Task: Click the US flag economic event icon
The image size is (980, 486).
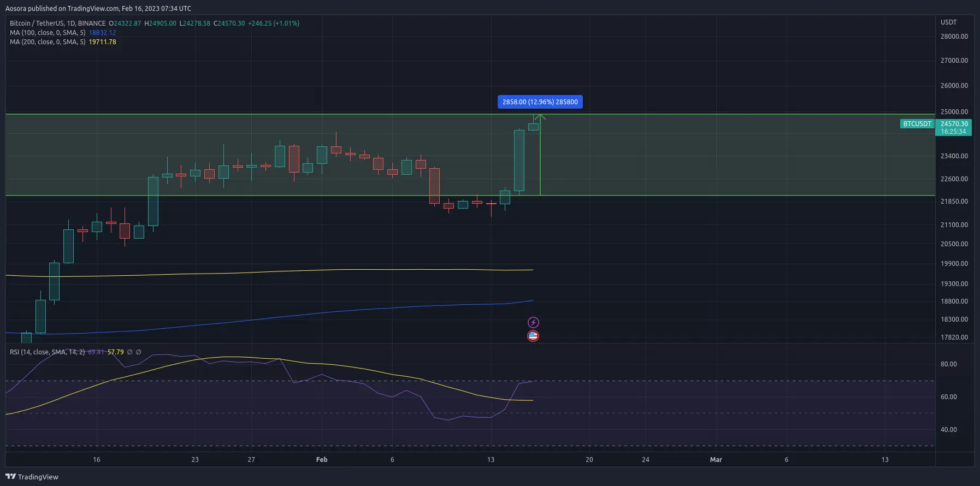Action: coord(533,336)
